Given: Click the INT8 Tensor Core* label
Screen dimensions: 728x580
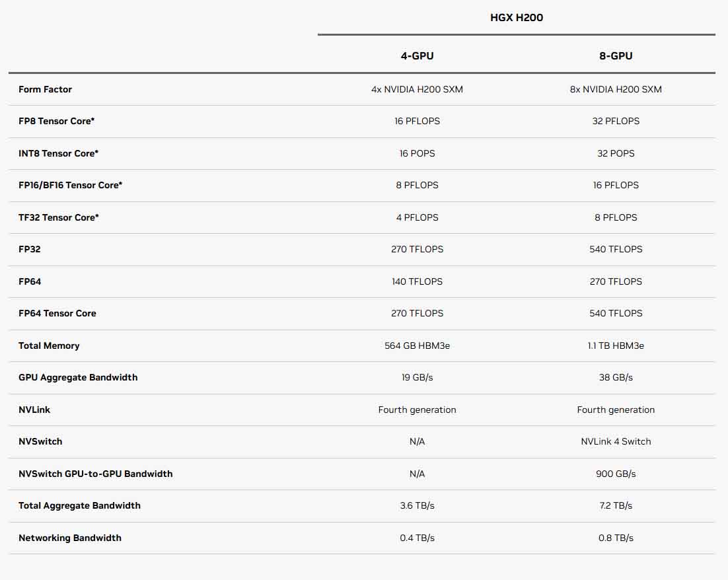Looking at the screenshot, I should pyautogui.click(x=59, y=153).
